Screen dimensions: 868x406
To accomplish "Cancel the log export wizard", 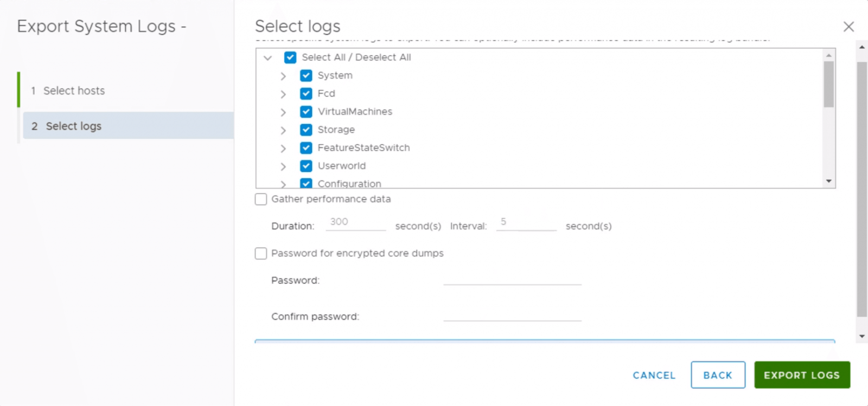I will pyautogui.click(x=654, y=375).
